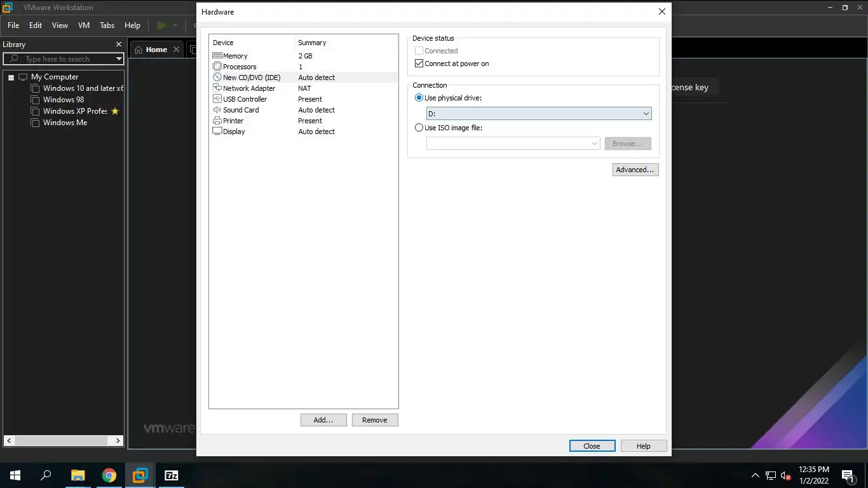Click the Windows 10 and later VM icon
The image size is (868, 488).
tap(35, 88)
